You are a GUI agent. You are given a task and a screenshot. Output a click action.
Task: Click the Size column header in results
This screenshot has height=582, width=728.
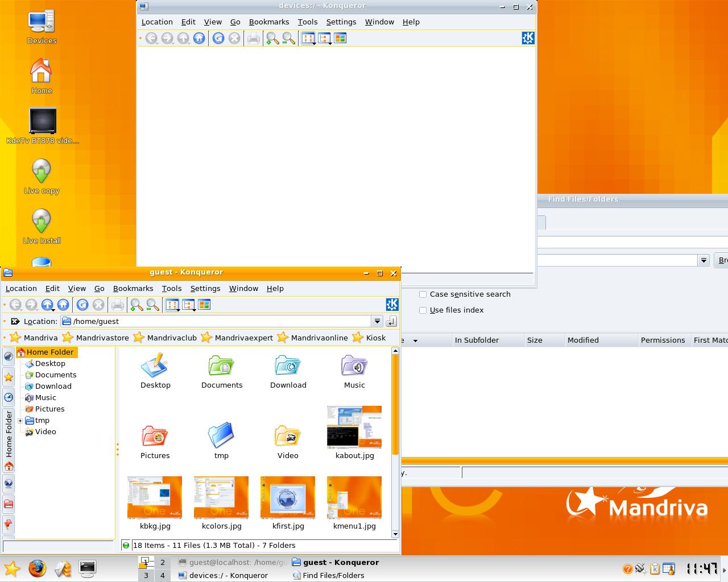coord(544,340)
